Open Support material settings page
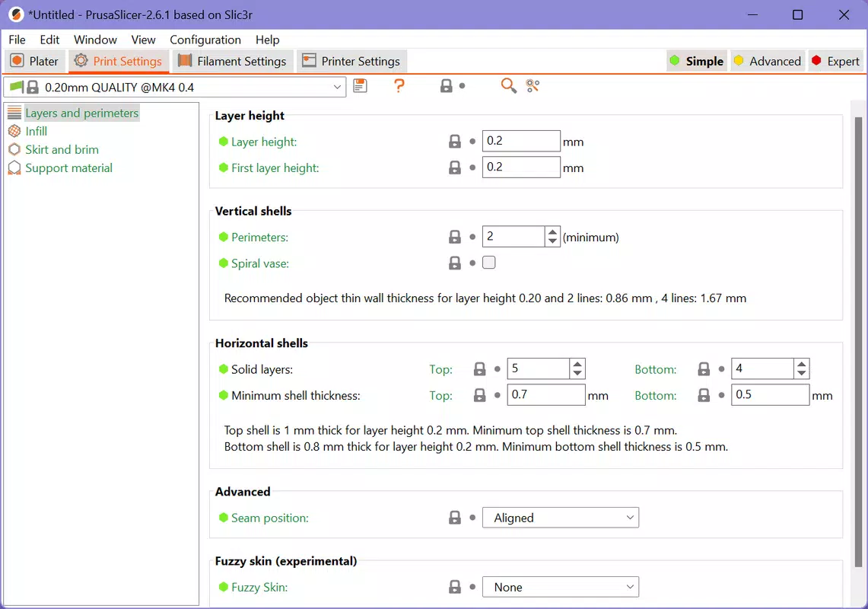Image resolution: width=868 pixels, height=609 pixels. click(68, 168)
